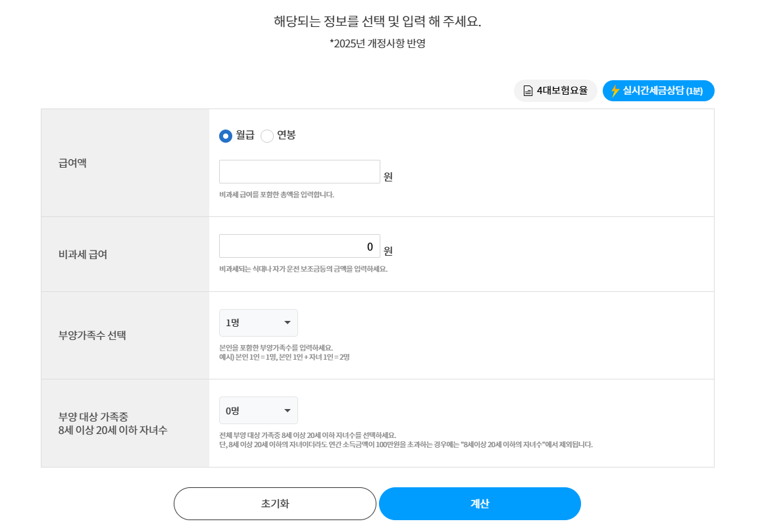Click the 비과세 급여 tax-free pay field
760x532 pixels.
299,245
